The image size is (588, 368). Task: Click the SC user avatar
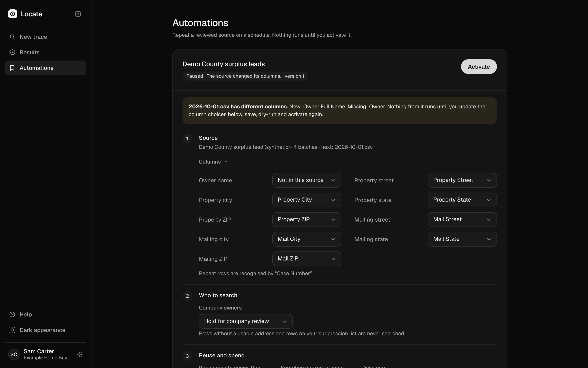[x=14, y=354]
